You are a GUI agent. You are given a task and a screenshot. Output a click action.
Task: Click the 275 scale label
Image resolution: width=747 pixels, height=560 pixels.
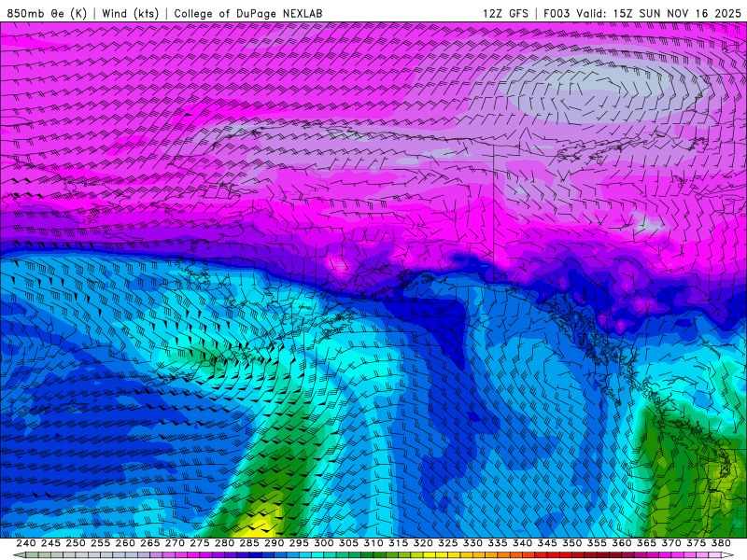tap(200, 543)
